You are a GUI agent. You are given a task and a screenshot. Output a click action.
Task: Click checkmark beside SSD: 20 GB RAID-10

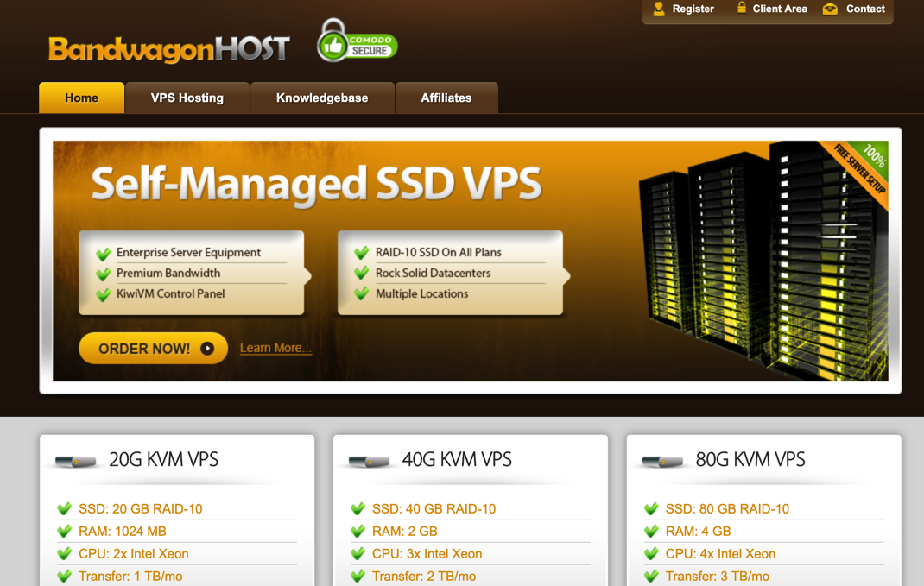click(64, 508)
